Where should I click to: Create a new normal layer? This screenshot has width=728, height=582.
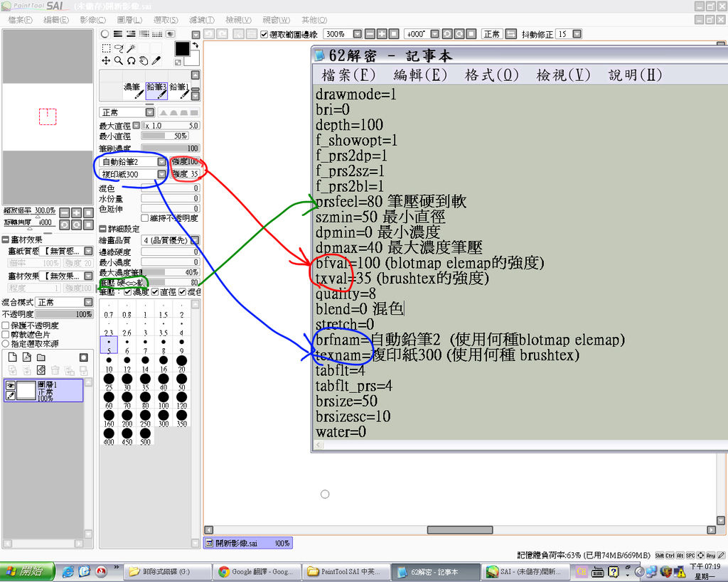click(13, 357)
